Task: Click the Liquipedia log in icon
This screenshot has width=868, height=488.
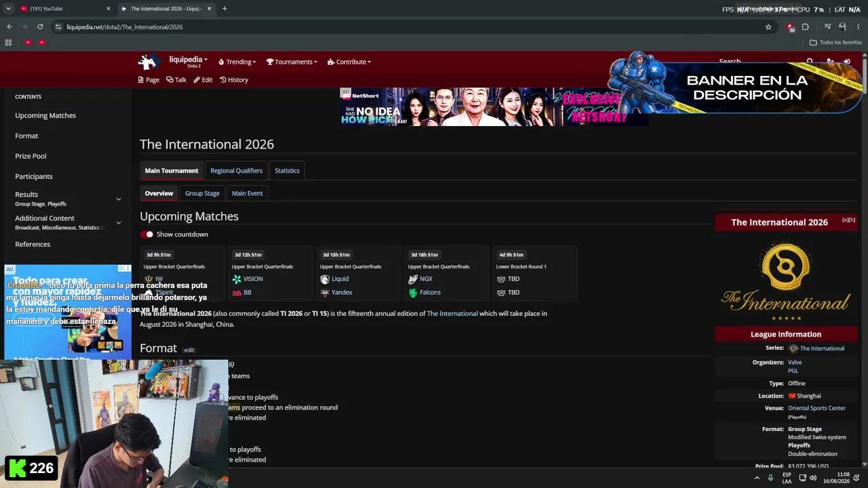Action: (847, 62)
